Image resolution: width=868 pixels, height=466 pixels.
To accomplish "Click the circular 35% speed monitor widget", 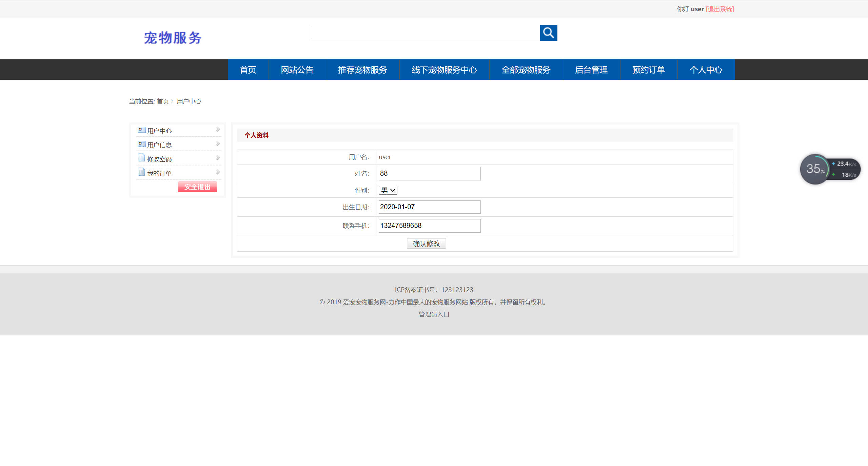I will [815, 169].
